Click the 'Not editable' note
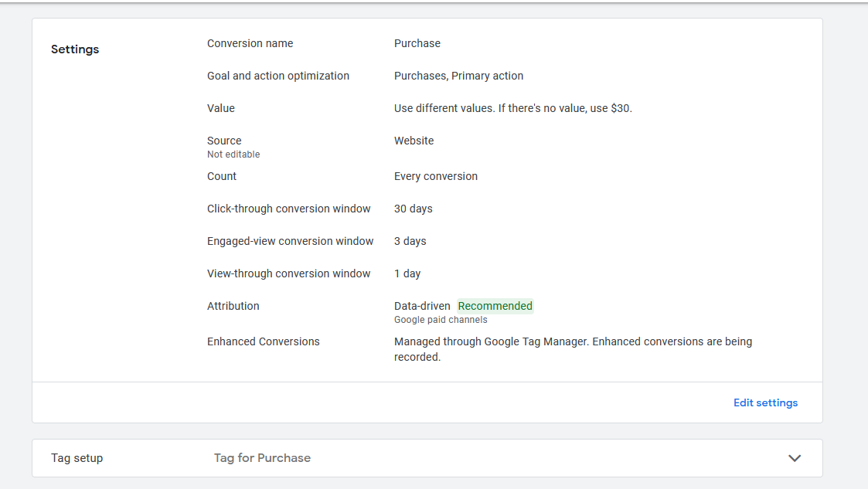The width and height of the screenshot is (868, 489). coord(233,155)
